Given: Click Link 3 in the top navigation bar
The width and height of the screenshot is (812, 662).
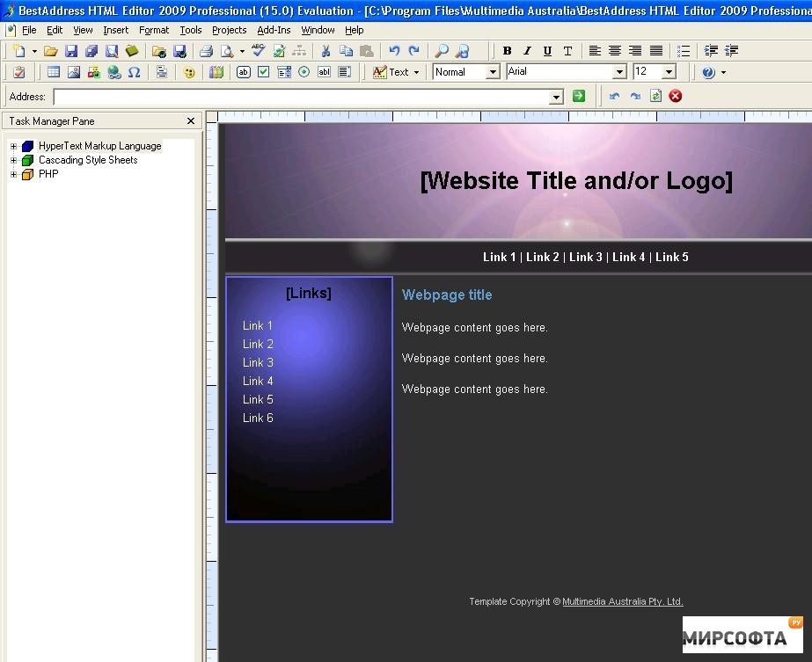Looking at the screenshot, I should pos(585,258).
